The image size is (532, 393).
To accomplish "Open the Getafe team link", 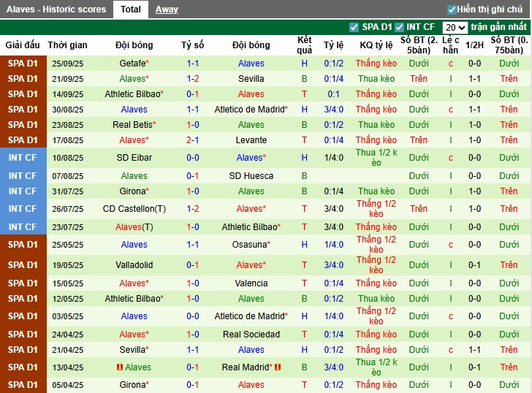I will coord(132,64).
